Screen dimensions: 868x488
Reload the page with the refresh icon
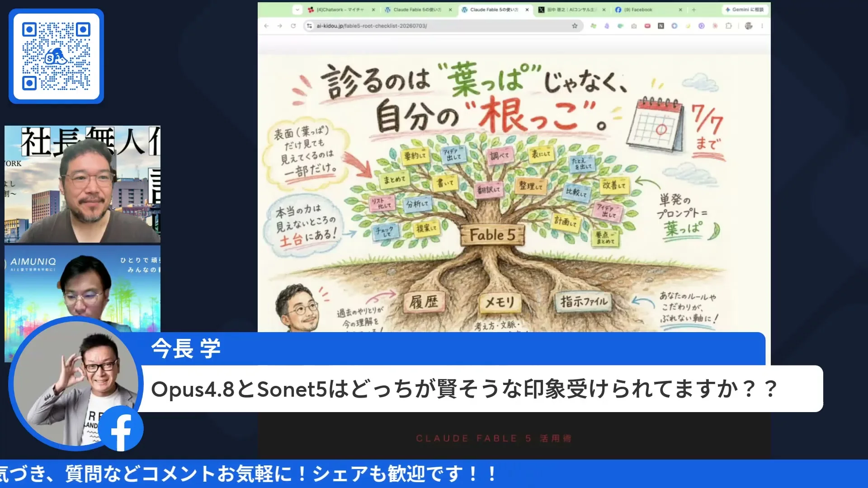(x=293, y=26)
